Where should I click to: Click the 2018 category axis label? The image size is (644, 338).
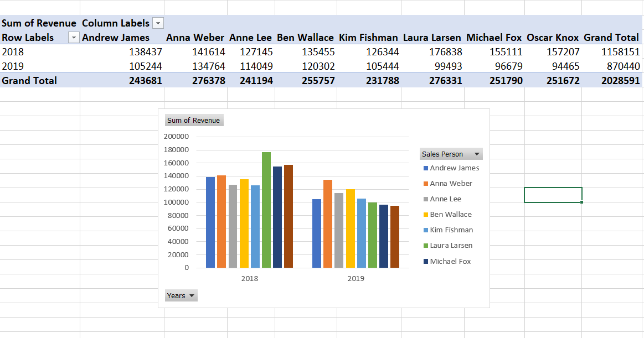(x=250, y=278)
